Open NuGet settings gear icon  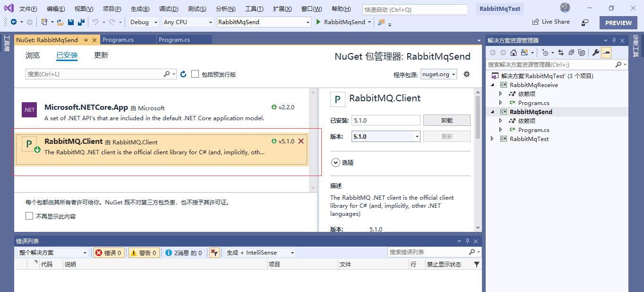[x=467, y=74]
